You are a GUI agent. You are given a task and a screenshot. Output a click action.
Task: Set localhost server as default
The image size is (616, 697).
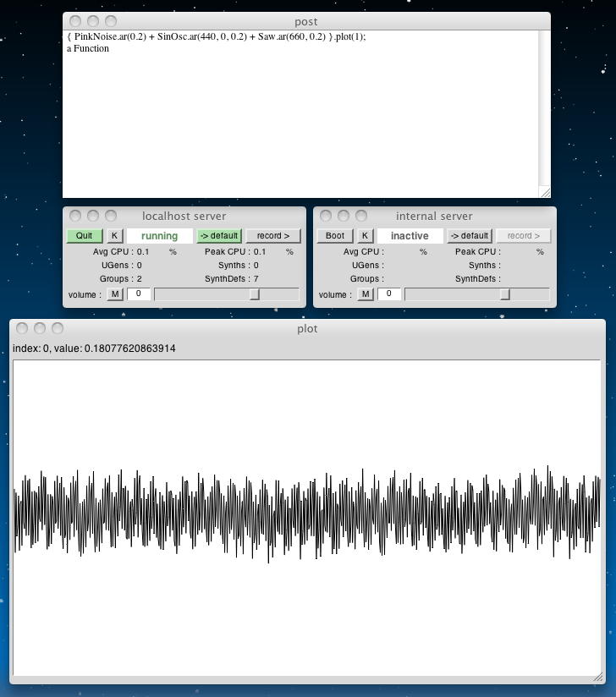219,236
